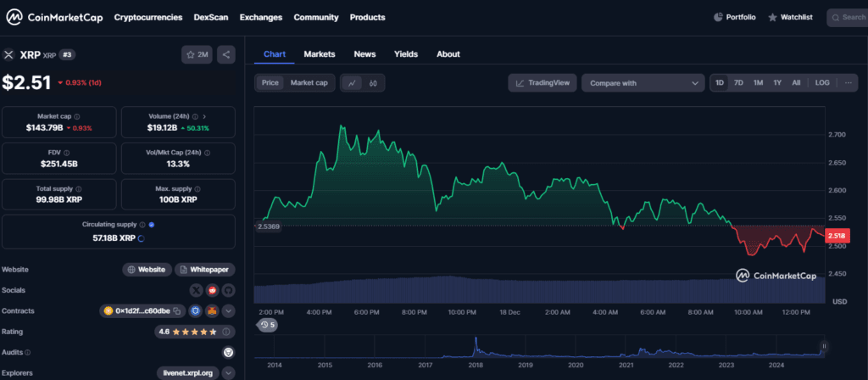This screenshot has width=868, height=380.
Task: Click the history events badge showing 5
Action: click(267, 325)
